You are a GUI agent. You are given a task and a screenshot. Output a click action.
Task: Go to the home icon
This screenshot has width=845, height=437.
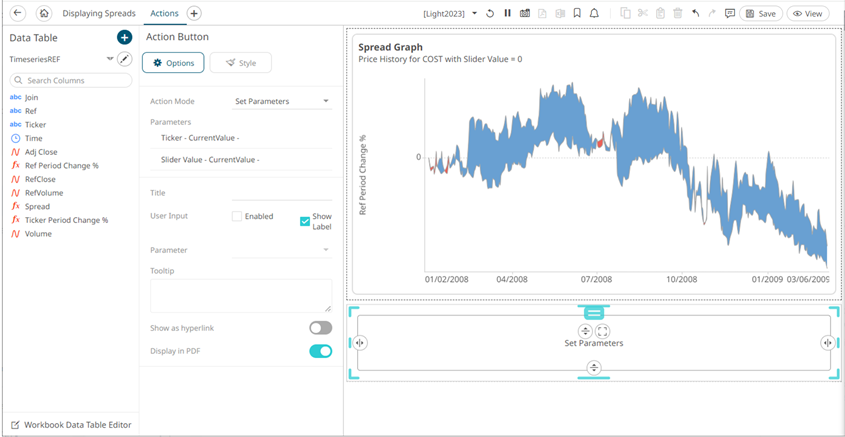(x=43, y=14)
